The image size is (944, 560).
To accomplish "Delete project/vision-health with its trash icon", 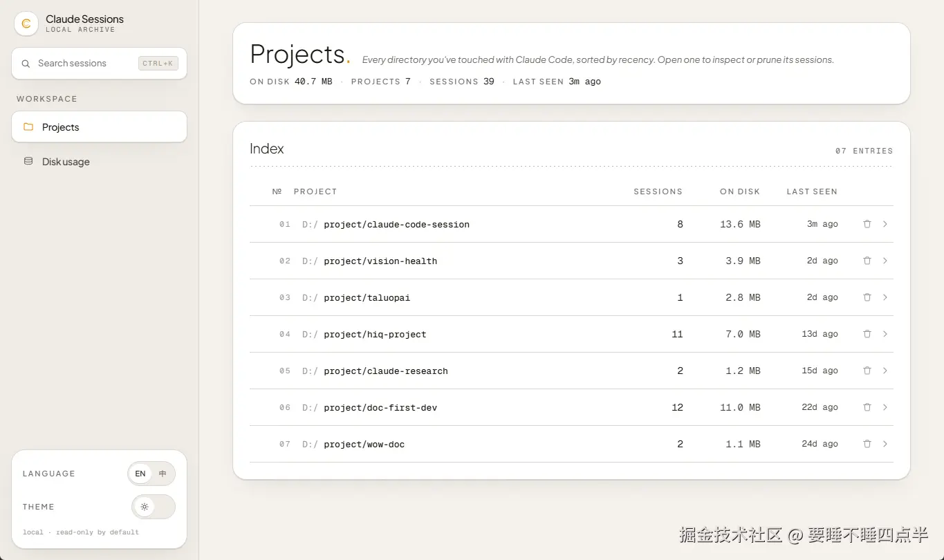I will coord(867,261).
